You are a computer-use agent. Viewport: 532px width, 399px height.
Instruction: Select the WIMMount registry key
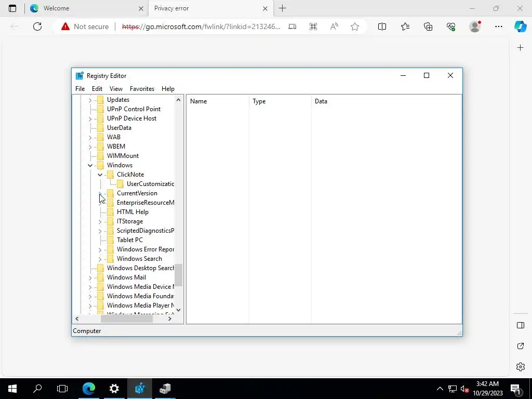(123, 156)
